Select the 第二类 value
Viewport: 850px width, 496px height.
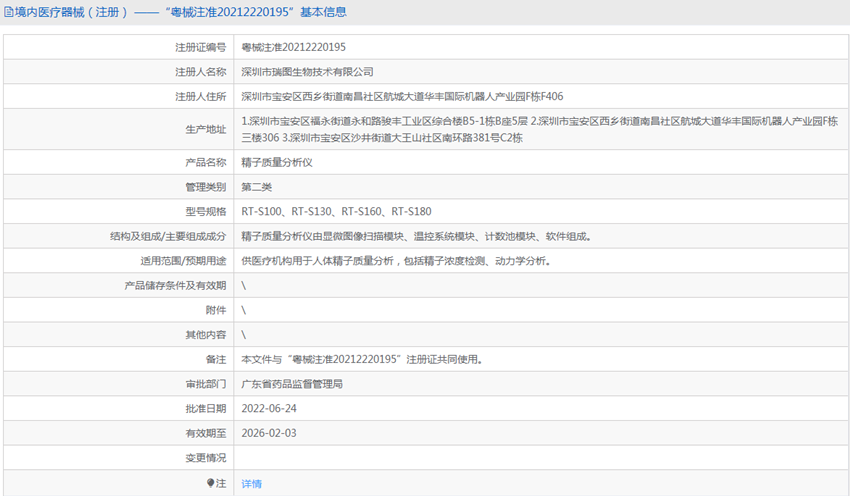coord(256,187)
